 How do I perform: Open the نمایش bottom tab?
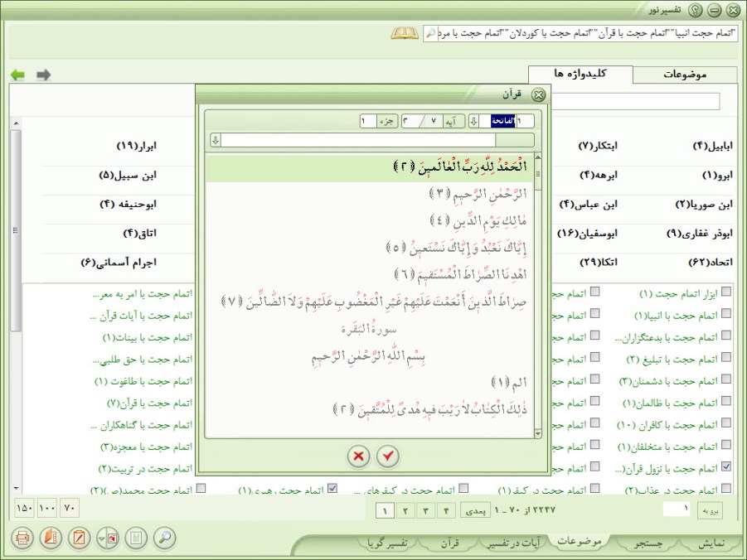(711, 543)
